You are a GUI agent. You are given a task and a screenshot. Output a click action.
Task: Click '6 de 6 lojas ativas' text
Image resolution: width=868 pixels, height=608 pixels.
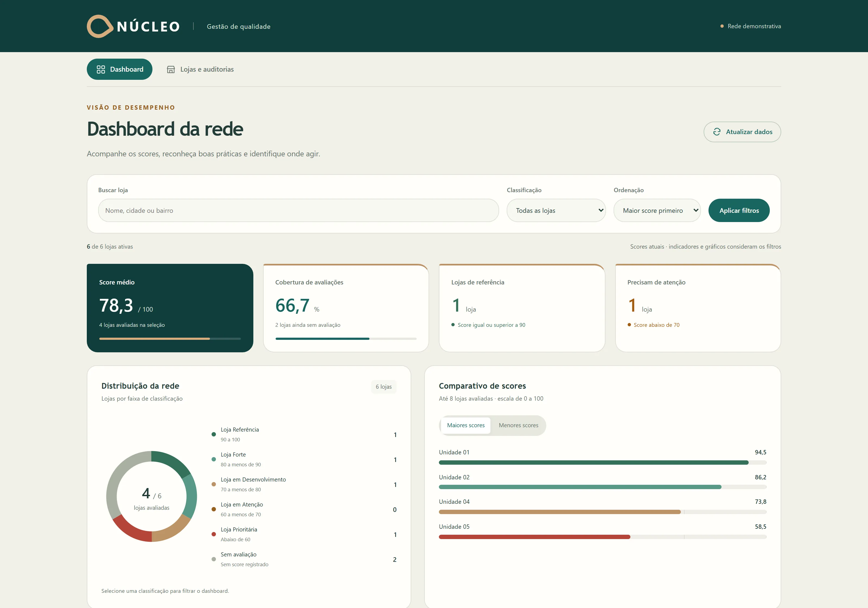point(110,246)
